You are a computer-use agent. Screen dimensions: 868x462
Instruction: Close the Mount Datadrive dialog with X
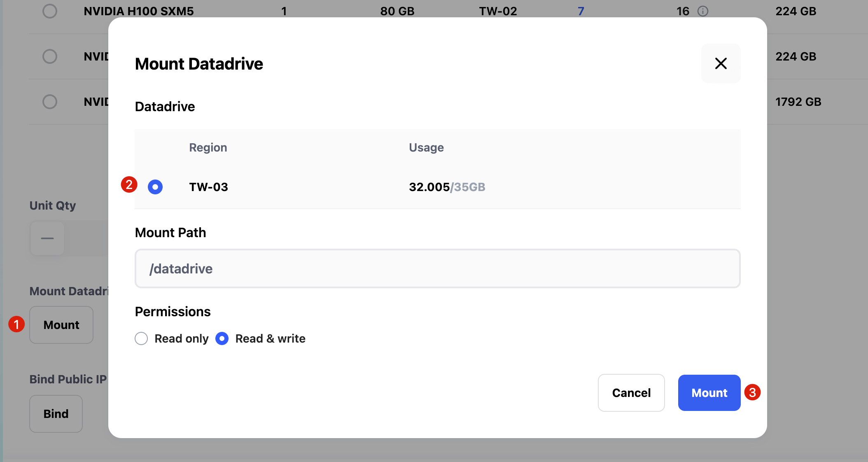(x=721, y=63)
